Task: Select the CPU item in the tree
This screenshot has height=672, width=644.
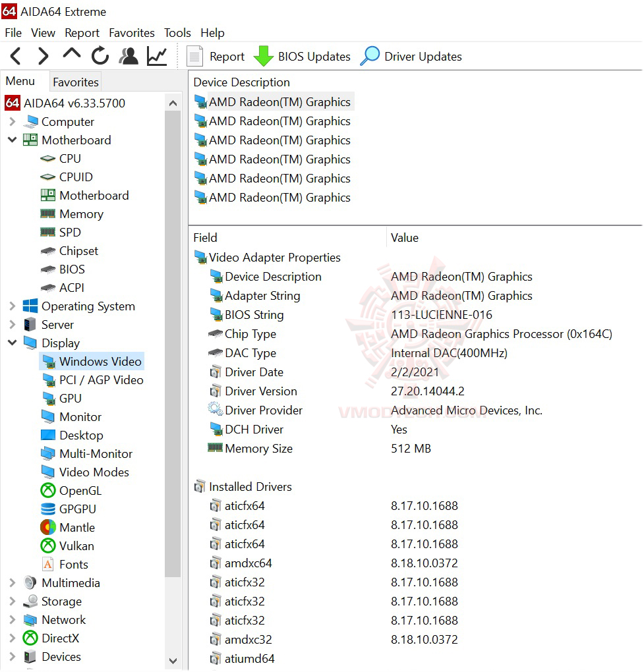Action: pyautogui.click(x=61, y=159)
